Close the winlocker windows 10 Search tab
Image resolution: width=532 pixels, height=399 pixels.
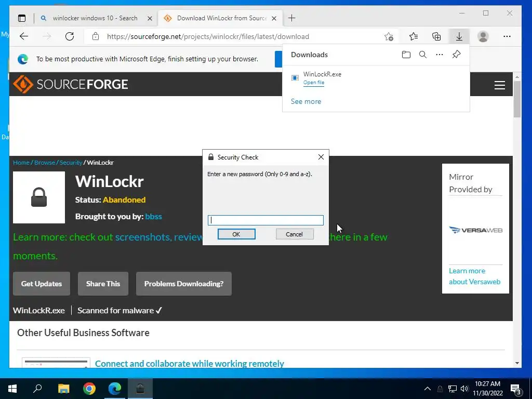[x=150, y=18]
